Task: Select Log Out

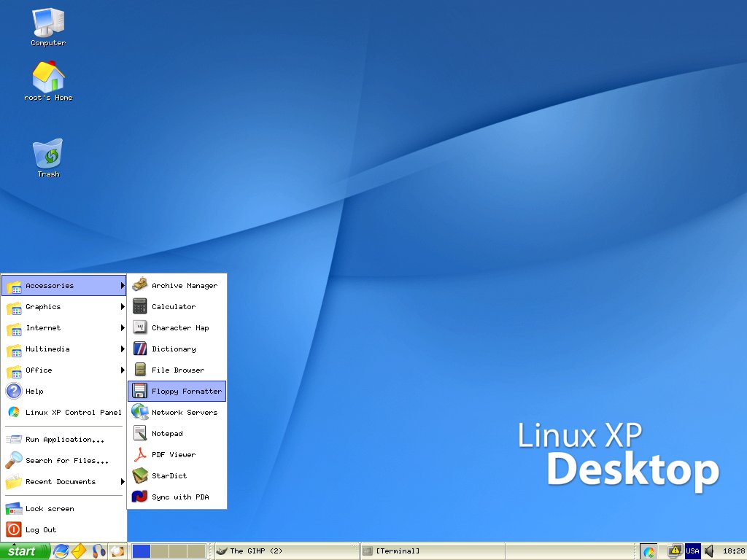Action: coord(64,529)
